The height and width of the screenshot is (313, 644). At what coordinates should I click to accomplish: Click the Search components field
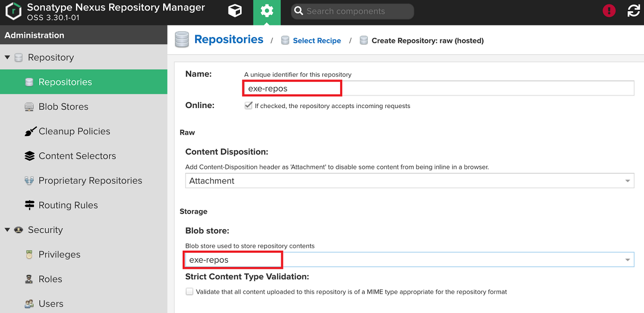[352, 11]
